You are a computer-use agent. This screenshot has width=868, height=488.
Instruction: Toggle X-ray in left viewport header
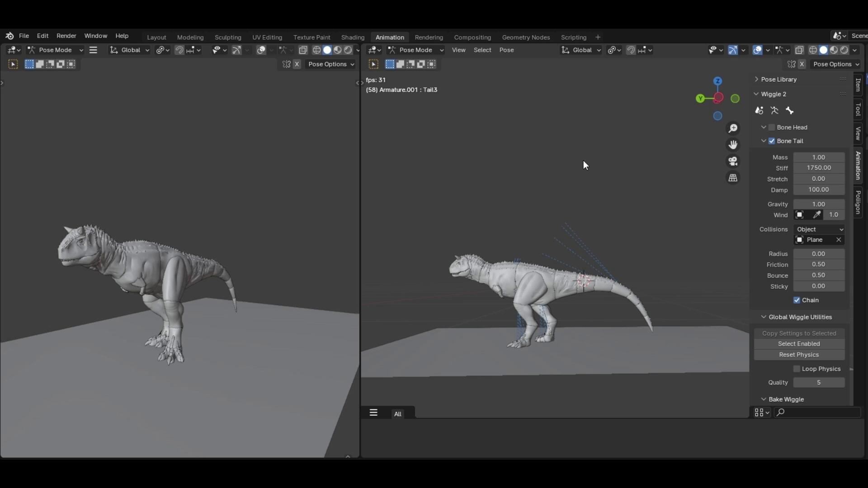tap(303, 50)
